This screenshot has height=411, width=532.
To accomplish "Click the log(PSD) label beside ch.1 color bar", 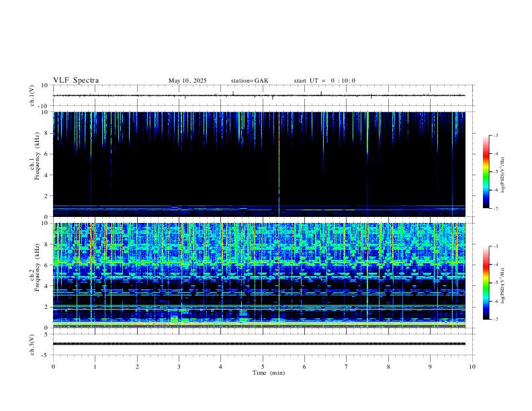I will click(x=503, y=175).
